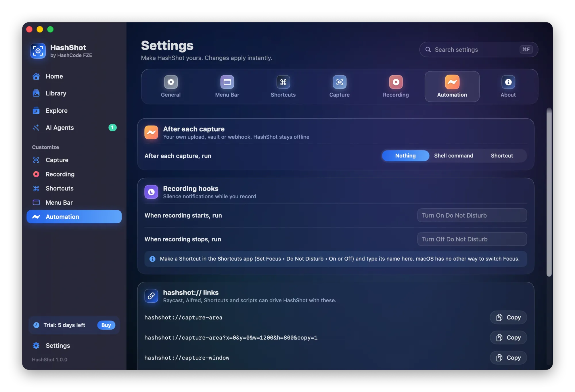Viewport: 575px width, 392px height.
Task: Switch to the Capture settings tab
Action: (x=340, y=87)
